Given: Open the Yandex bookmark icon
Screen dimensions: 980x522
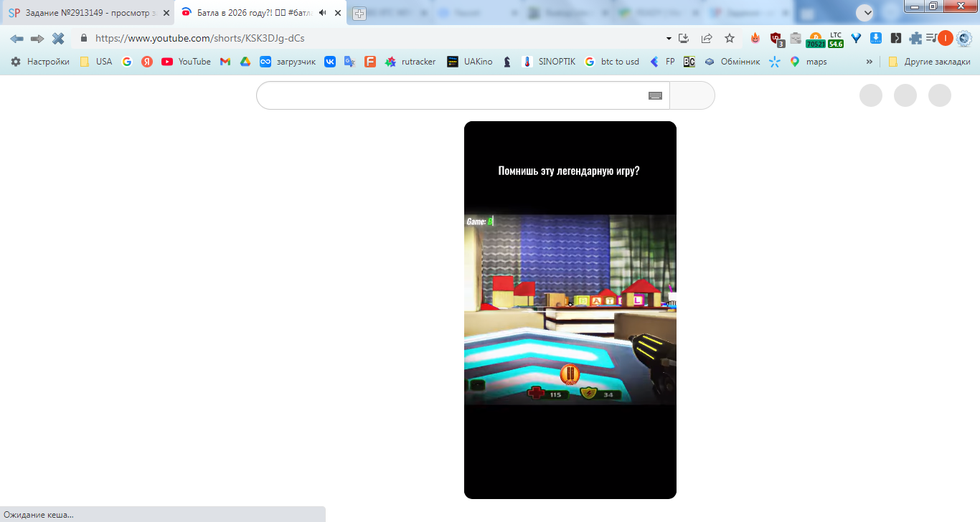Looking at the screenshot, I should (147, 62).
